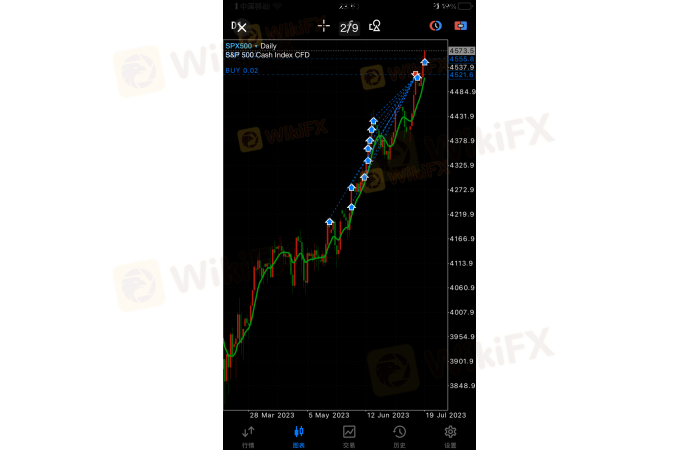Open the red-blue new order icon

tap(461, 26)
